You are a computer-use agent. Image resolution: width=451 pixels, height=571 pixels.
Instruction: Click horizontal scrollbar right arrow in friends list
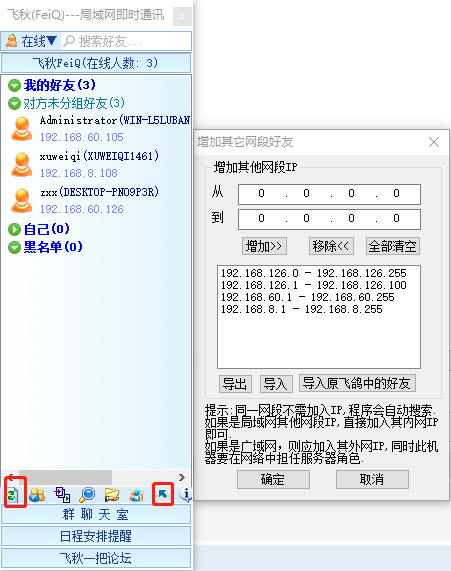pos(182,477)
